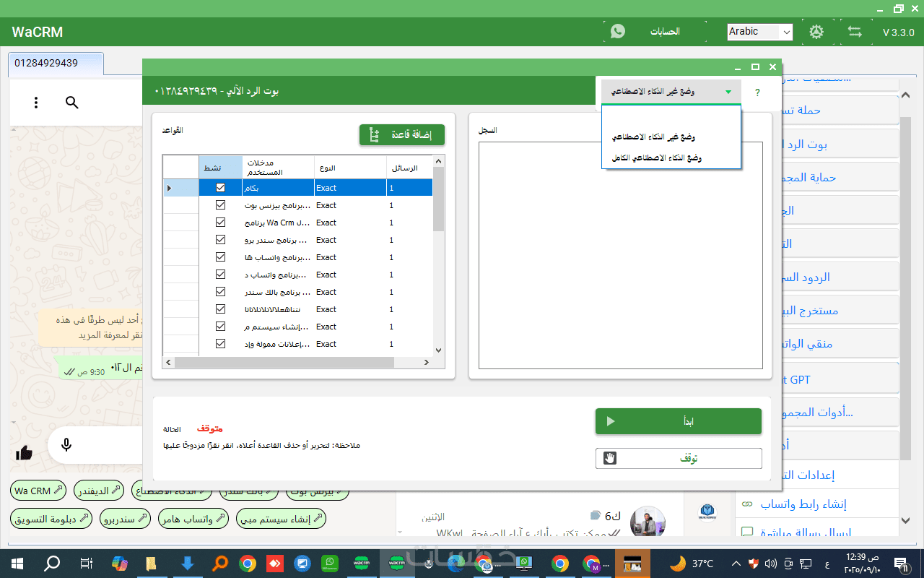Open File Explorer from the taskbar

click(x=152, y=563)
